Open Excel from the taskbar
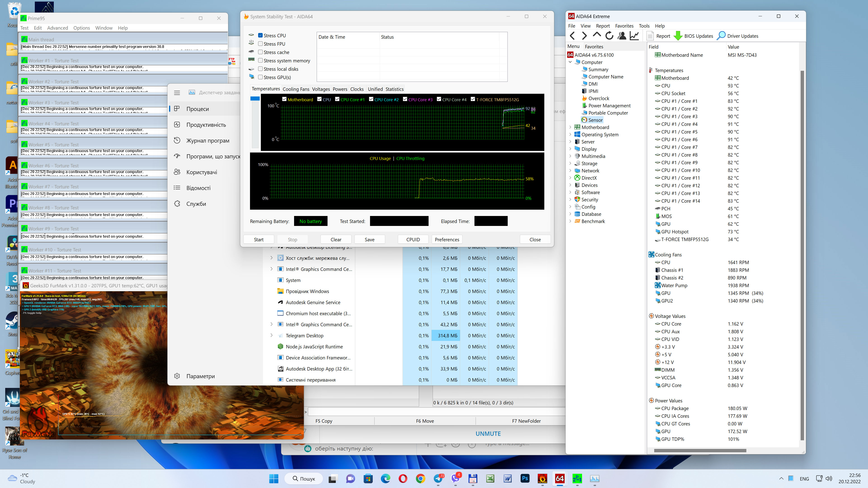Viewport: 868px width, 488px height. [490, 479]
